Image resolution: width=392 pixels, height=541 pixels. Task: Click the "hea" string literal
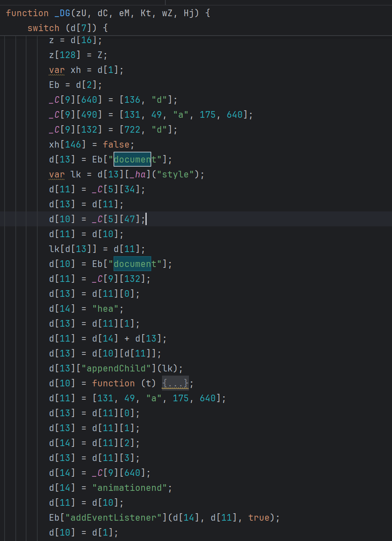[x=105, y=309]
